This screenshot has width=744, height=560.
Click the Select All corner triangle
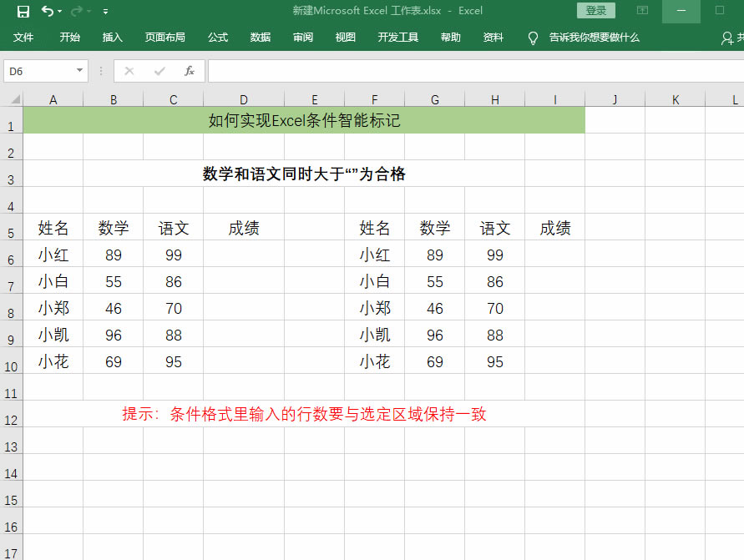[15, 100]
